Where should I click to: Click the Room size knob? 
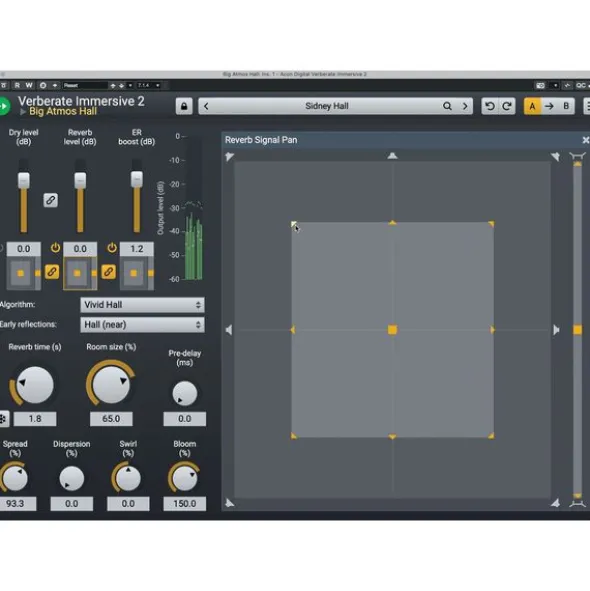[111, 384]
